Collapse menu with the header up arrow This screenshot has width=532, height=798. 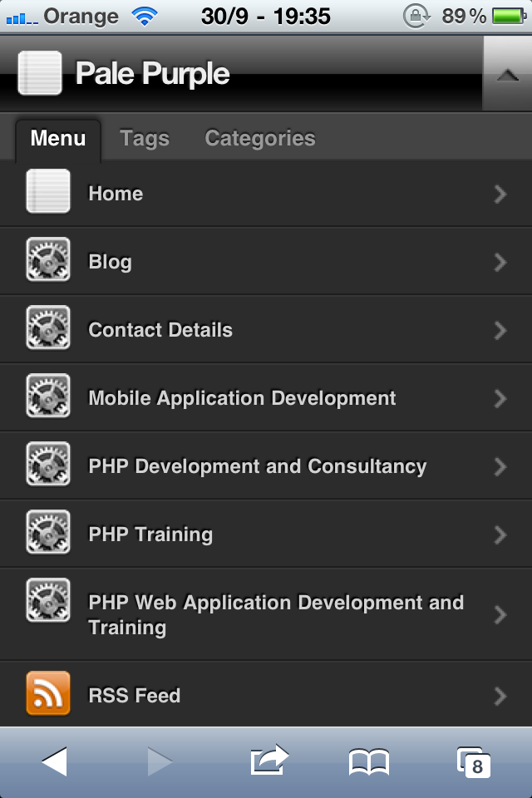pyautogui.click(x=507, y=74)
